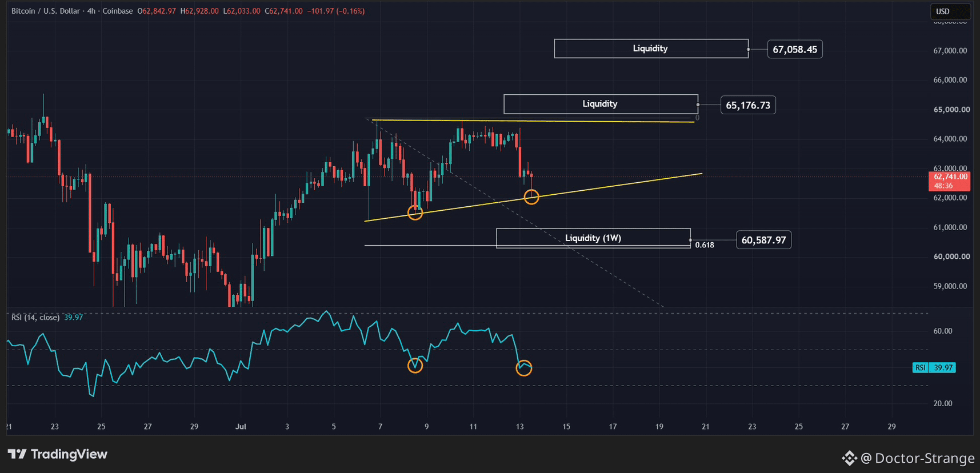Screen dimensions: 980x473
Task: Click the 65,000.00 price axis label
Action: pos(951,109)
